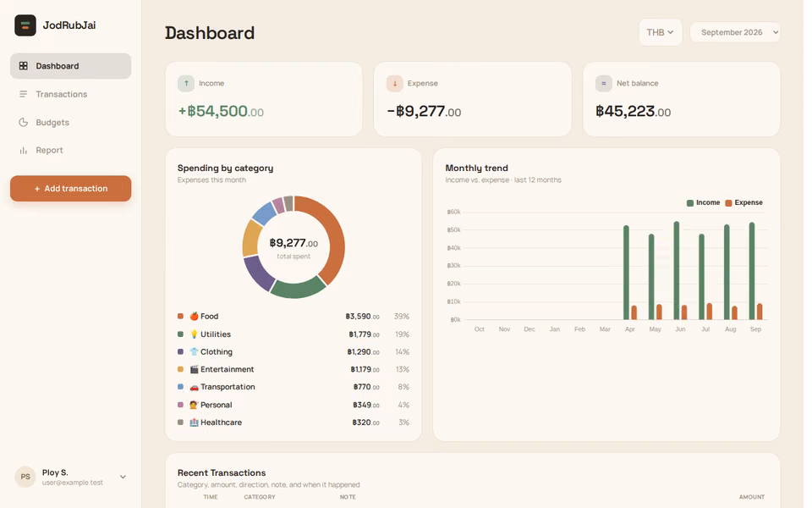Click the Expense down-arrow icon
Viewport: 812px width, 508px height.
coord(395,84)
